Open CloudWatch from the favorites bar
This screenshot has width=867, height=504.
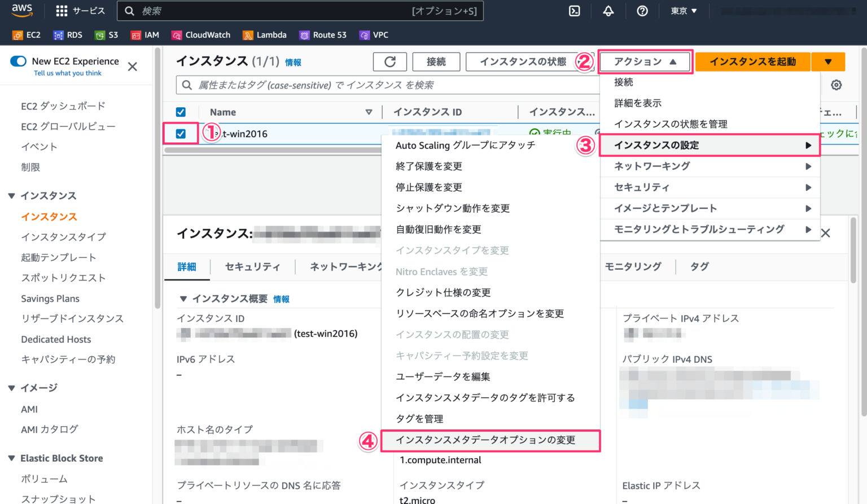click(x=201, y=34)
